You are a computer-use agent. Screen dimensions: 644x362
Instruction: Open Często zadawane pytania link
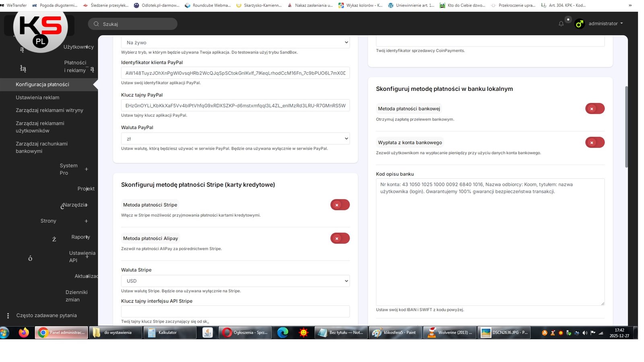(46, 315)
